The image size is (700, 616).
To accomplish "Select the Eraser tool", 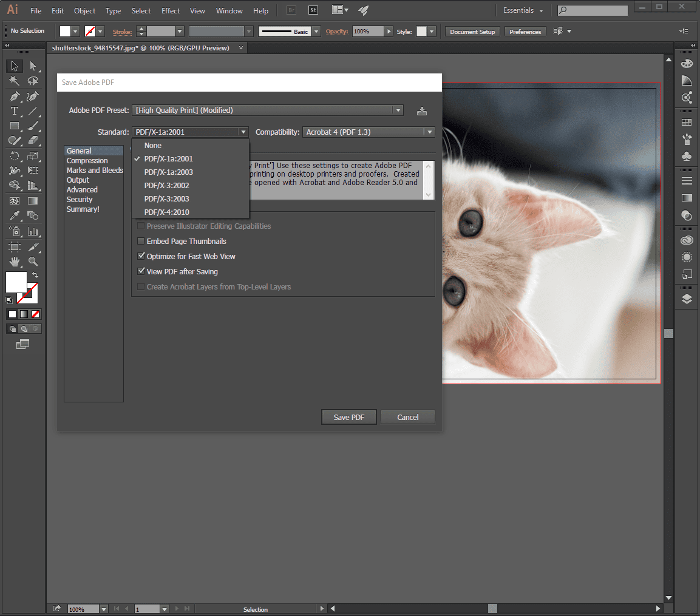I will pyautogui.click(x=33, y=141).
